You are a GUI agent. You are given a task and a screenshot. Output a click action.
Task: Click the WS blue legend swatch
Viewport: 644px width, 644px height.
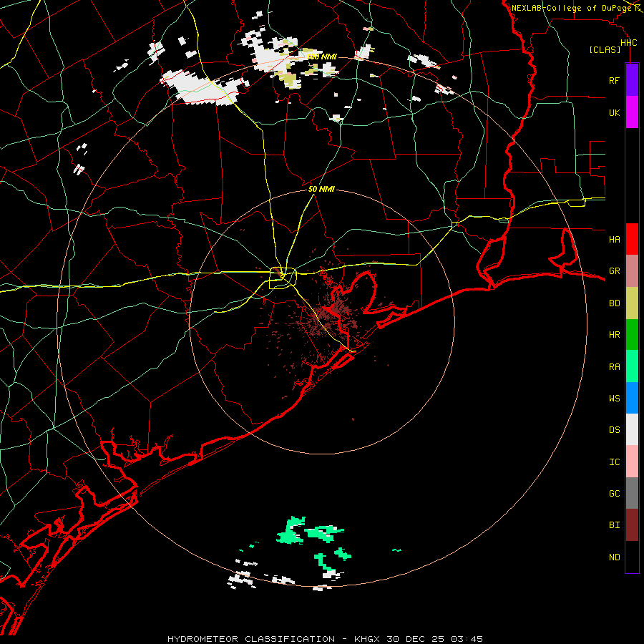point(632,398)
